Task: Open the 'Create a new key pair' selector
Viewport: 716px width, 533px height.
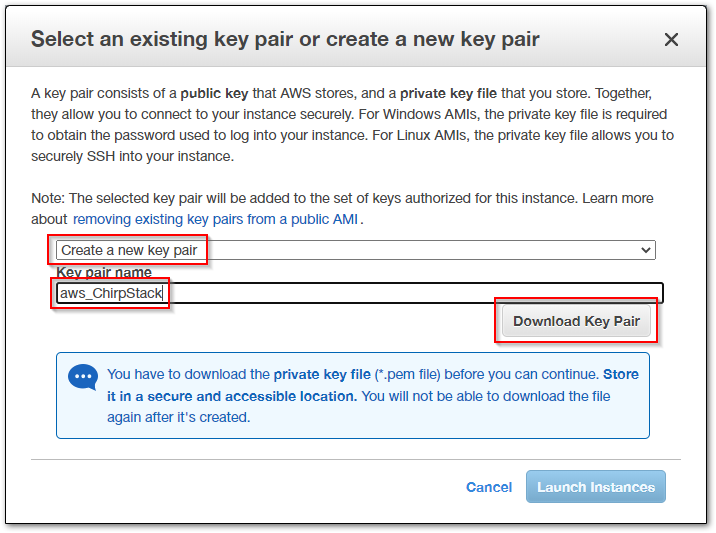Action: 356,250
